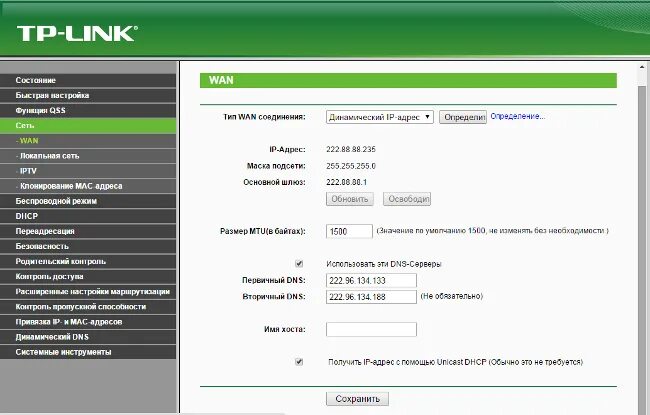Click the Определить button

[x=463, y=117]
